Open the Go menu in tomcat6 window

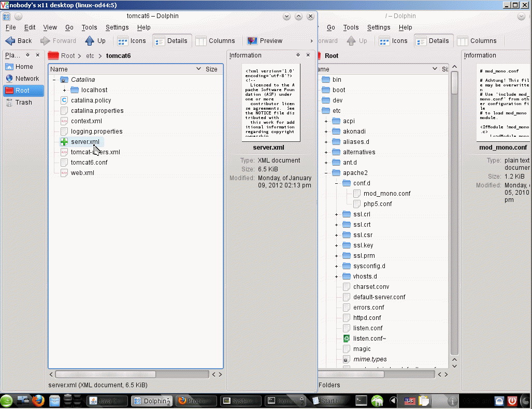[x=69, y=27]
